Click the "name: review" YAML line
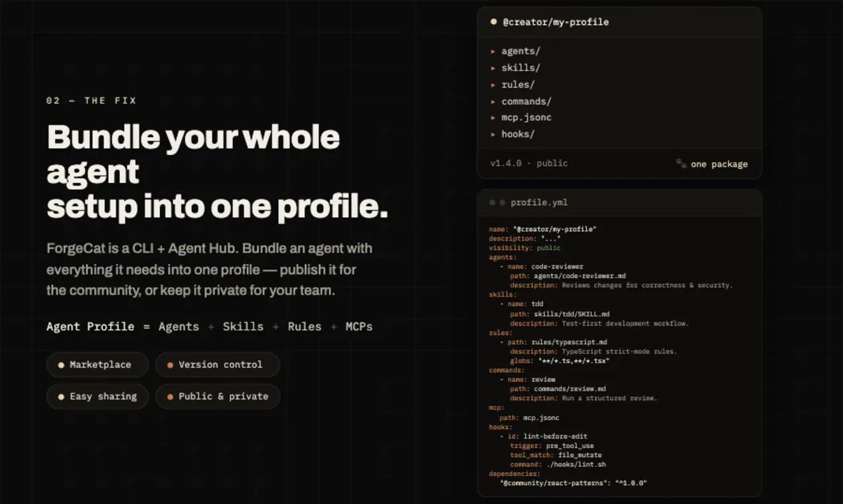The width and height of the screenshot is (843, 504). tap(528, 380)
